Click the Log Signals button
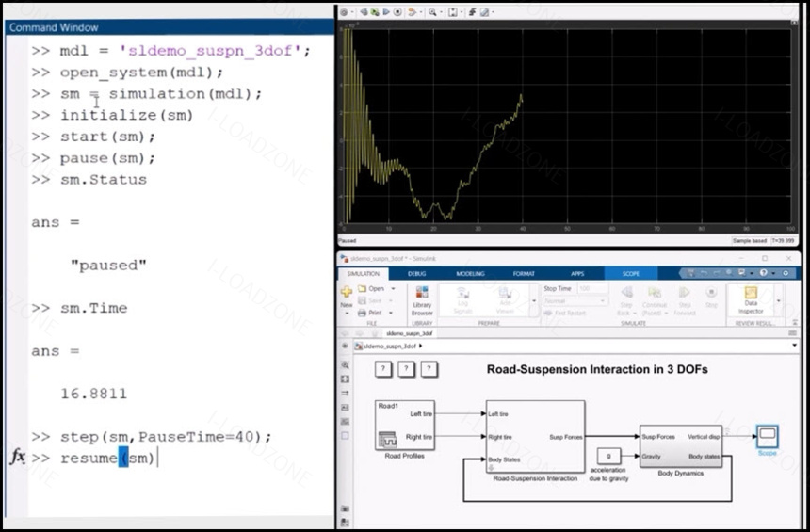 pos(462,300)
